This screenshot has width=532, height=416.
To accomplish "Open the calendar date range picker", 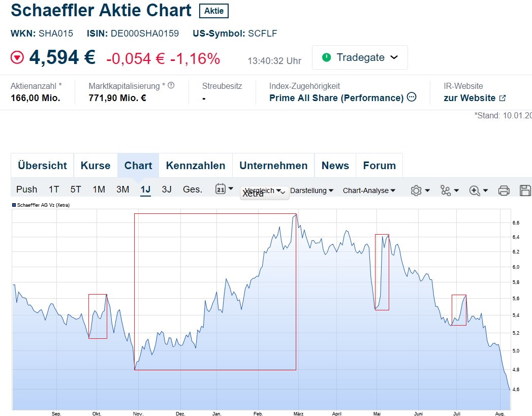I will (220, 188).
